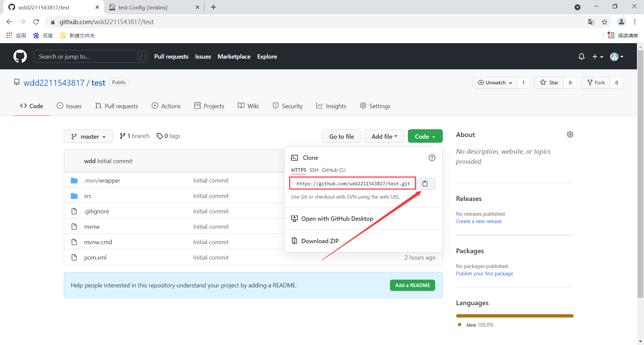Open the Actions tab
This screenshot has width=644, height=345.
[166, 106]
